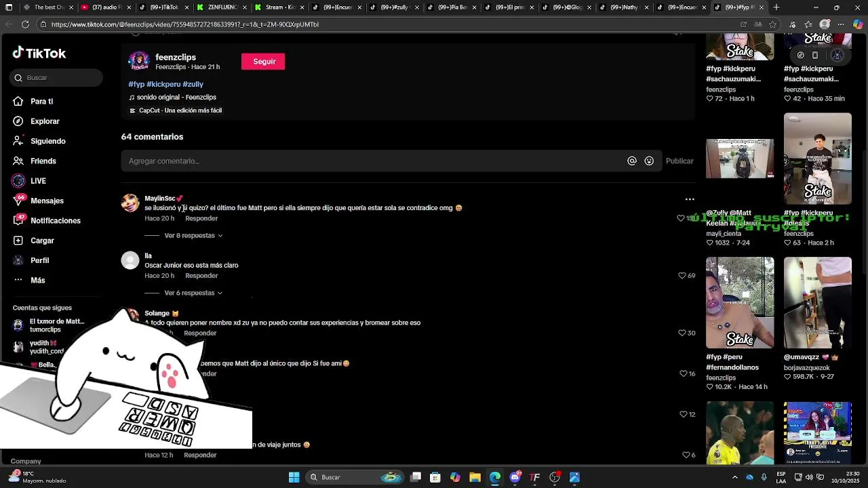
Task: Open the #fyp #peru #fernandollanos video
Action: (740, 302)
